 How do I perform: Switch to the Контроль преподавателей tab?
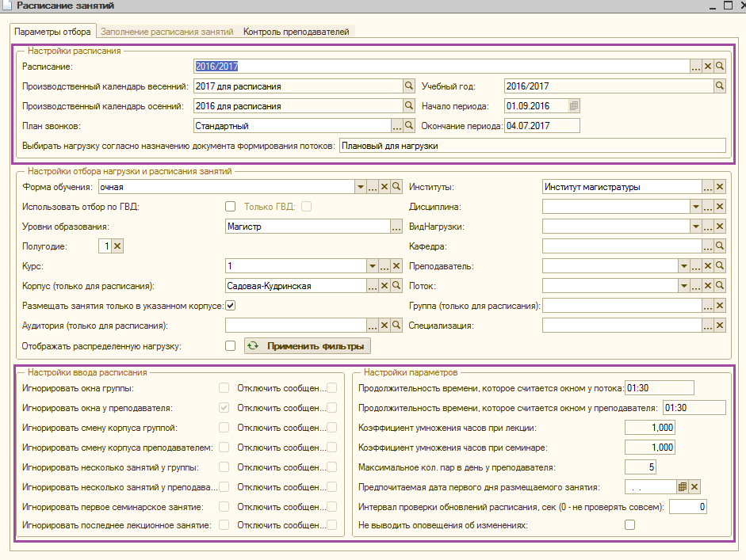[296, 32]
